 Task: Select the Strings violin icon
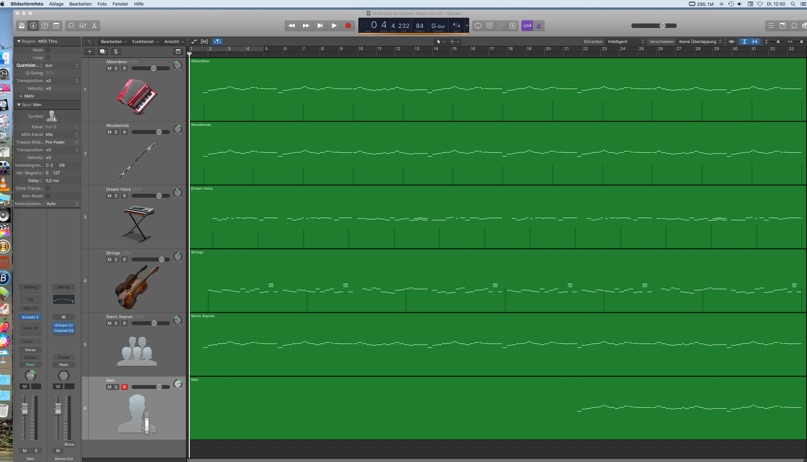pos(137,287)
